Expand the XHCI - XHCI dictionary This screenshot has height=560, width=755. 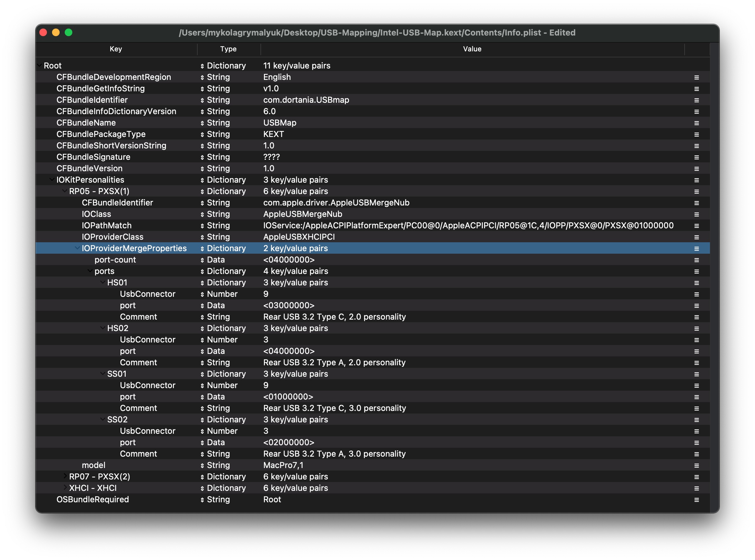click(x=65, y=488)
